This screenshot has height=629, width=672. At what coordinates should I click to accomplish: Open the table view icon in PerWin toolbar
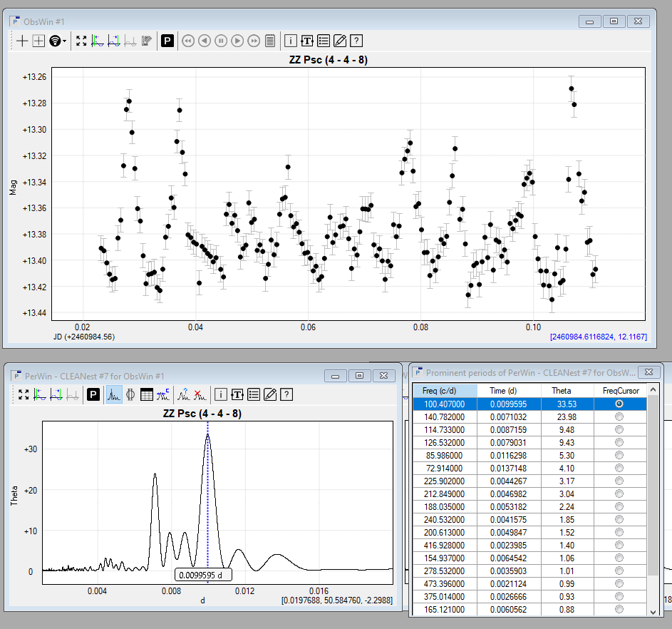tap(147, 394)
